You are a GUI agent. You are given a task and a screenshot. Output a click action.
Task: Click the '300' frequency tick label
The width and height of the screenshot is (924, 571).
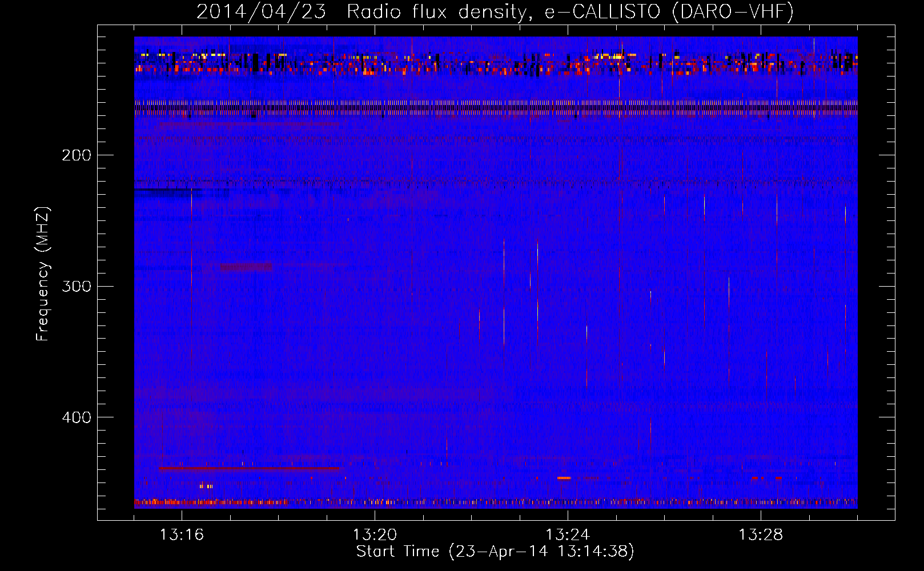pos(77,286)
